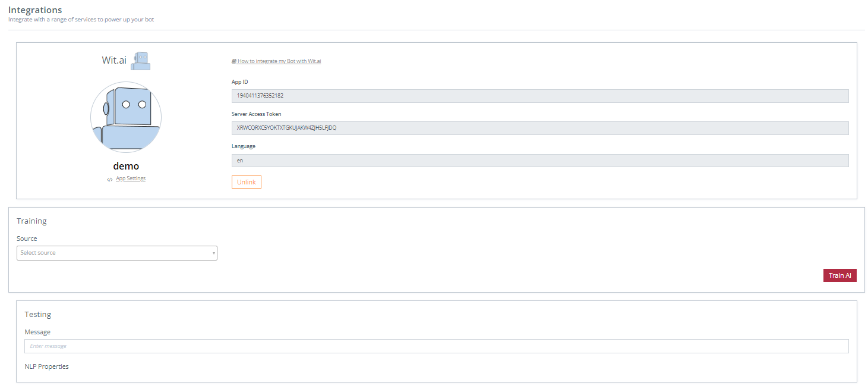This screenshot has width=868, height=392.
Task: Click the book icon before the integration guide
Action: click(x=234, y=61)
